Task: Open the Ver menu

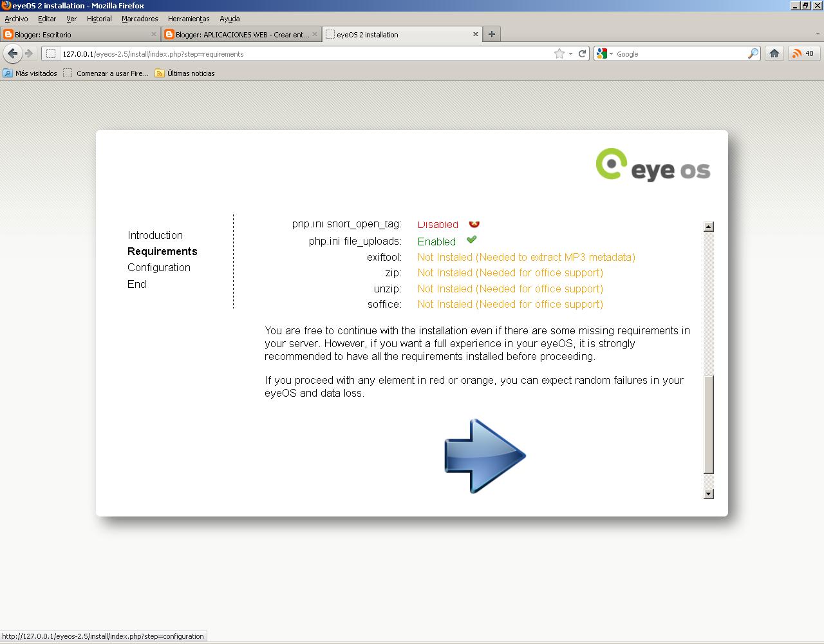Action: point(71,19)
